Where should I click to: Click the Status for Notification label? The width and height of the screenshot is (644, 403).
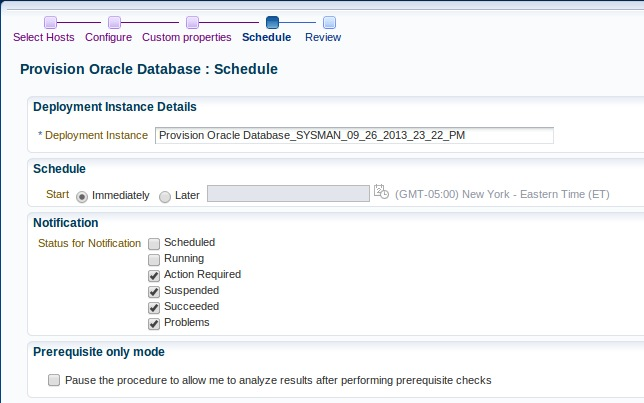(89, 243)
